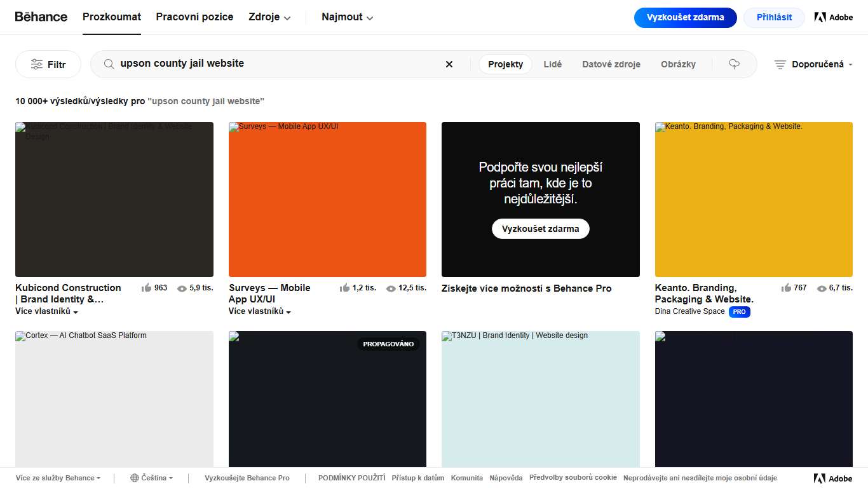The height and width of the screenshot is (488, 868).
Task: Click the Vyzkoušet zdarma button
Action: tap(685, 17)
